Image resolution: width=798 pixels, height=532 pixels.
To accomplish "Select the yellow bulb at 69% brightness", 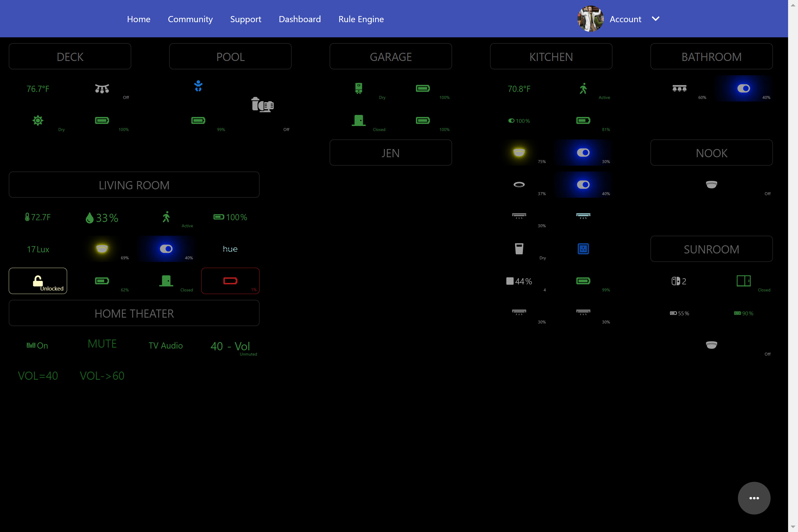I will click(101, 249).
